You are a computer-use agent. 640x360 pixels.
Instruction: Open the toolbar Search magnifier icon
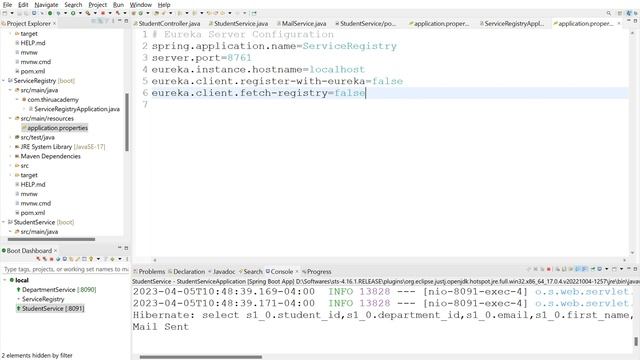609,13
